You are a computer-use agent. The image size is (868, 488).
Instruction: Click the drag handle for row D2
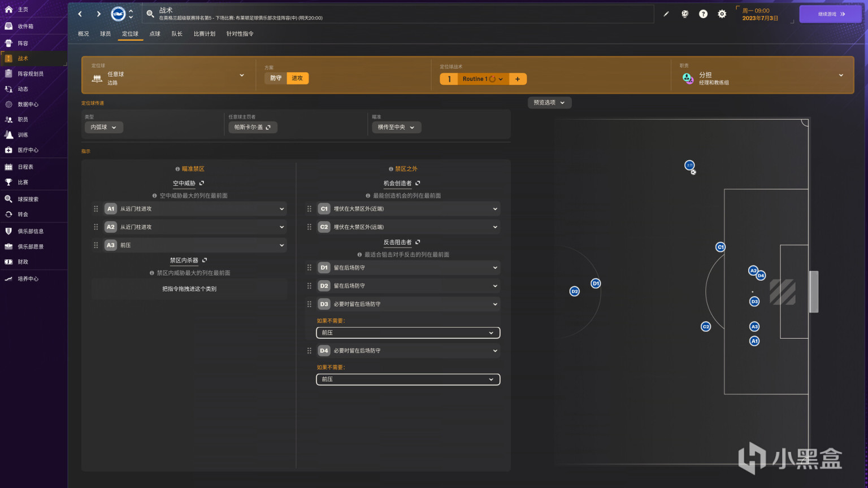pyautogui.click(x=309, y=286)
